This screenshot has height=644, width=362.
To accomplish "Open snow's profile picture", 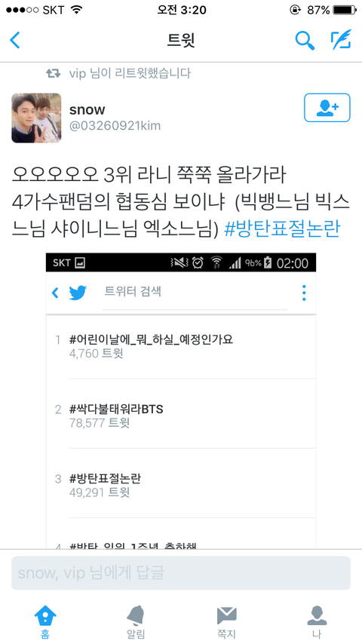I will 36,118.
